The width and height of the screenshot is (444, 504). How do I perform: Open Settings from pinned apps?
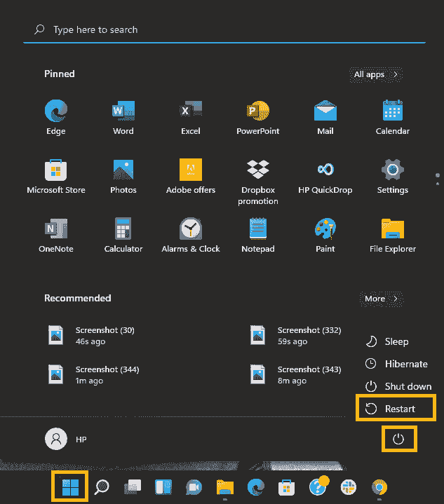393,171
